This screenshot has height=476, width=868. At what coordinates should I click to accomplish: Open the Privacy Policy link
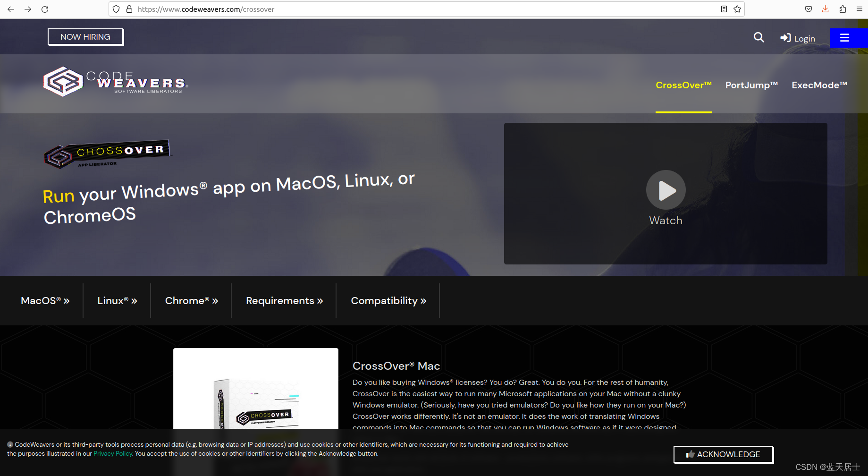click(113, 454)
